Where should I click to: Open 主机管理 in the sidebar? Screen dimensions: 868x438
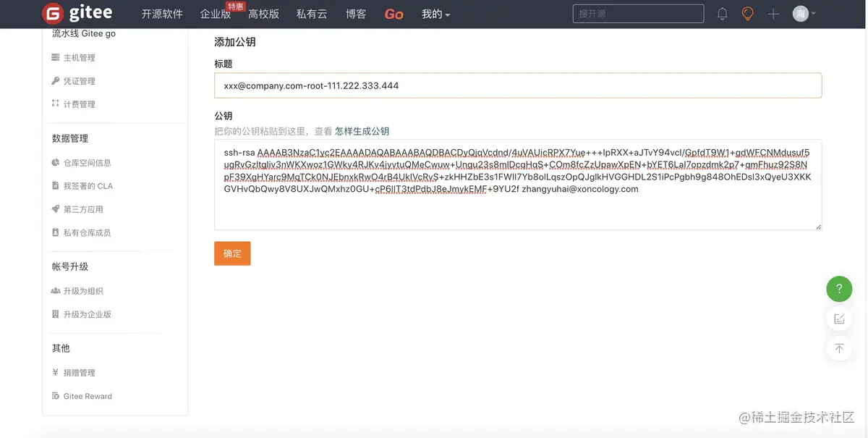79,58
